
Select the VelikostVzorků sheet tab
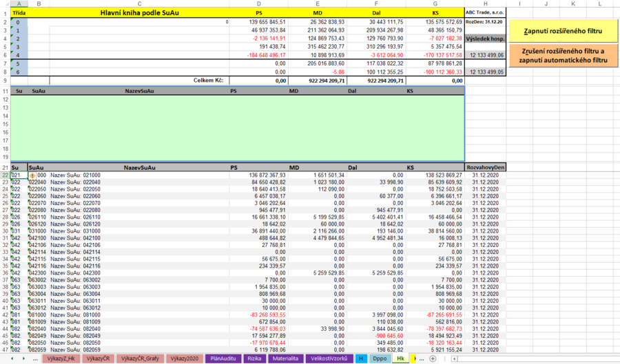click(x=329, y=358)
